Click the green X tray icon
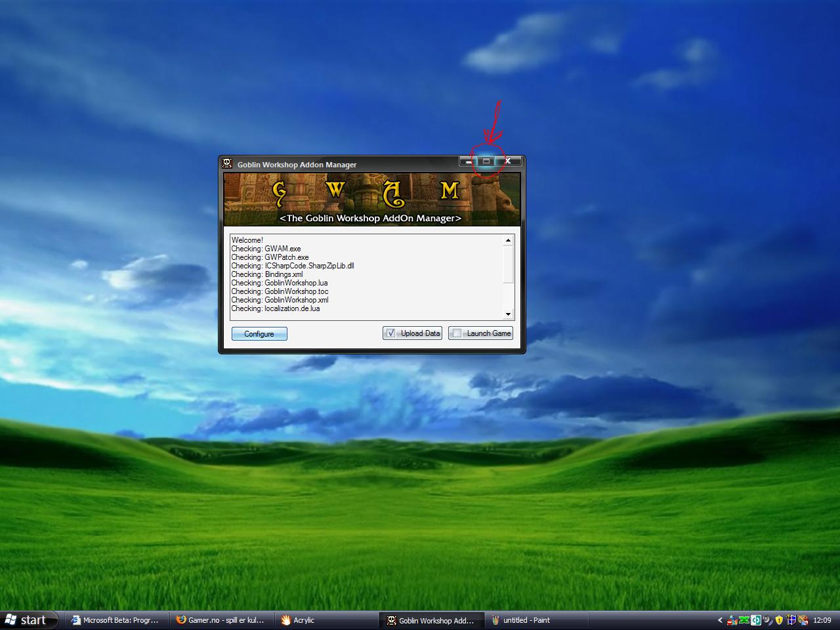 tap(744, 620)
